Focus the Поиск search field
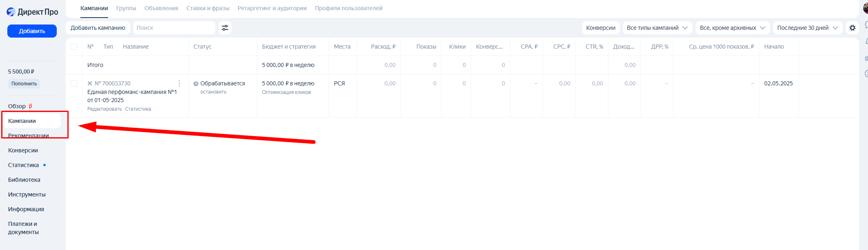The image size is (868, 250). coord(174,28)
